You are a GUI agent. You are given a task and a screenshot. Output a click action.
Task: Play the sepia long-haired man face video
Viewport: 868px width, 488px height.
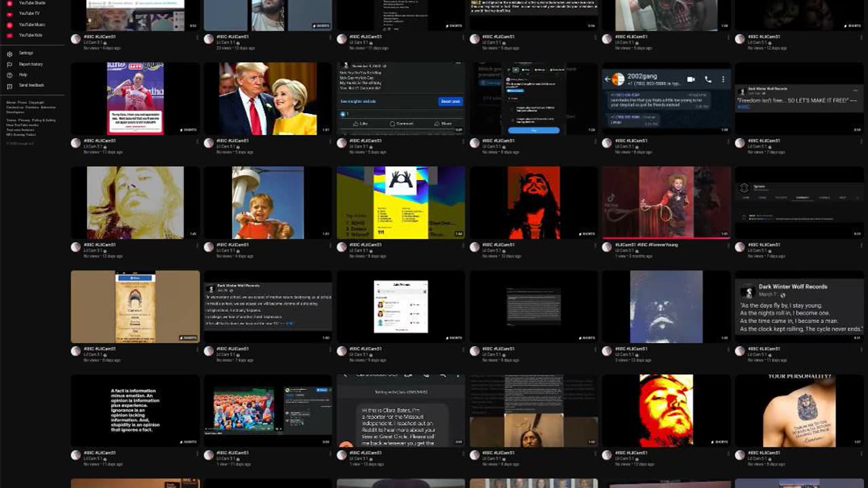(135, 203)
